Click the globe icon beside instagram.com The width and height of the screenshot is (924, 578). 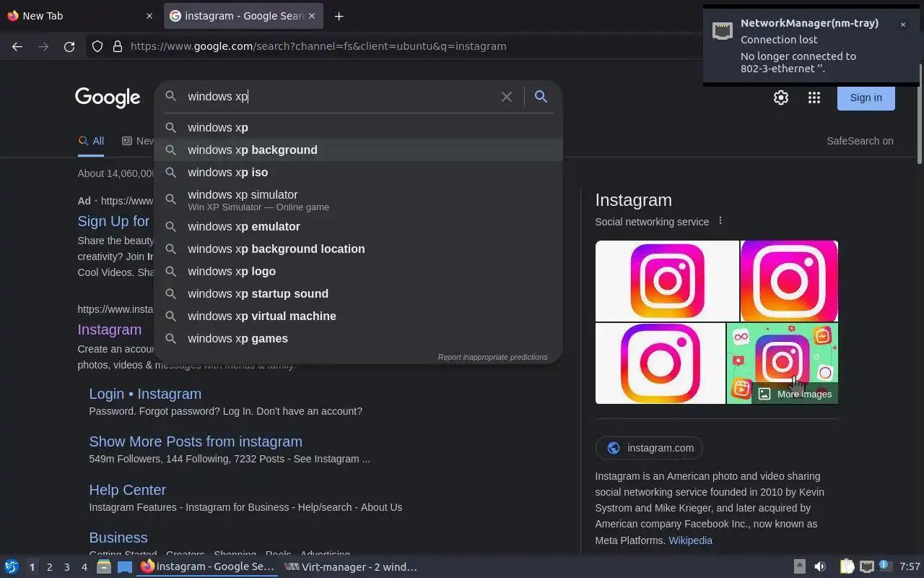point(614,448)
